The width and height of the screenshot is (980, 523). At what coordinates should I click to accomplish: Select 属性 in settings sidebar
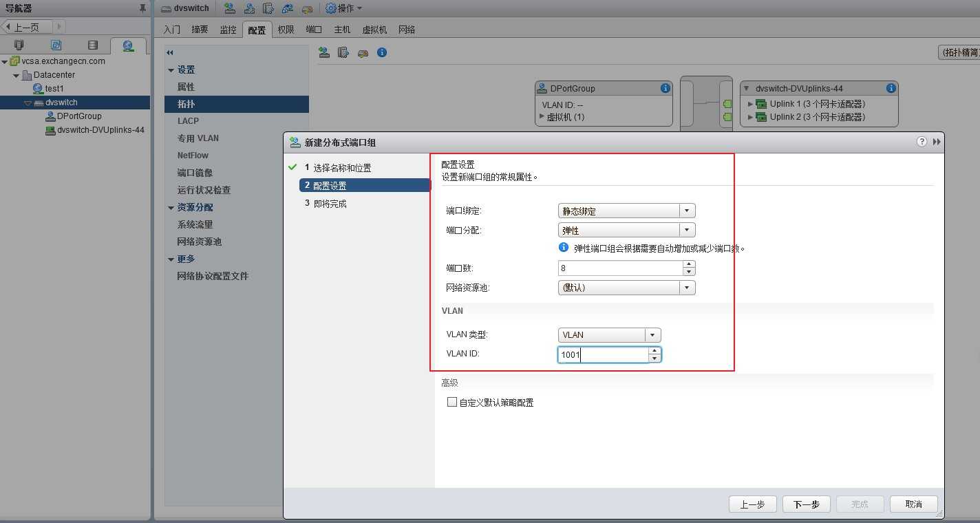coord(186,87)
